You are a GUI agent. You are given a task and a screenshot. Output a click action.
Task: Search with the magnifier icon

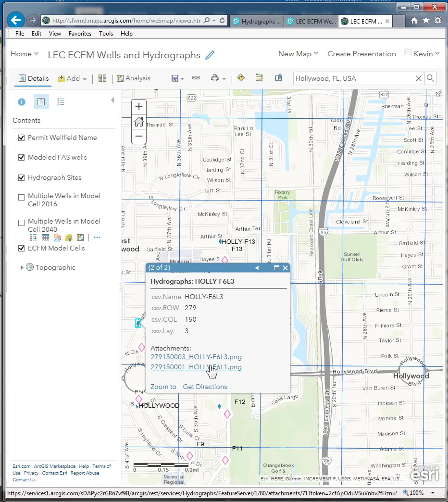pyautogui.click(x=430, y=78)
